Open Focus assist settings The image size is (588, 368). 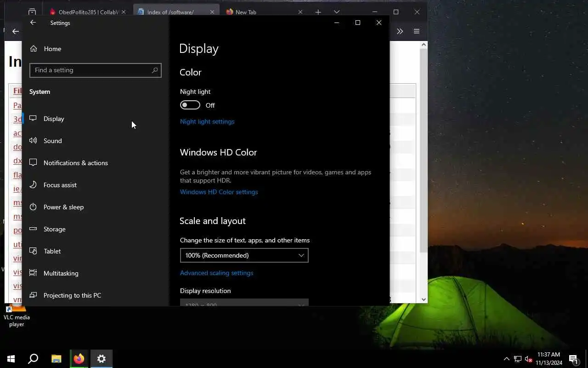pos(95,185)
